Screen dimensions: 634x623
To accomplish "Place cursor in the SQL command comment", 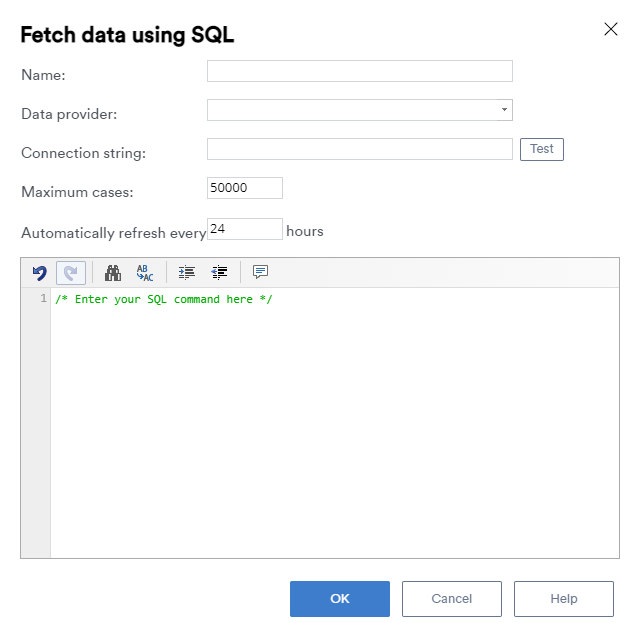I will (x=164, y=299).
